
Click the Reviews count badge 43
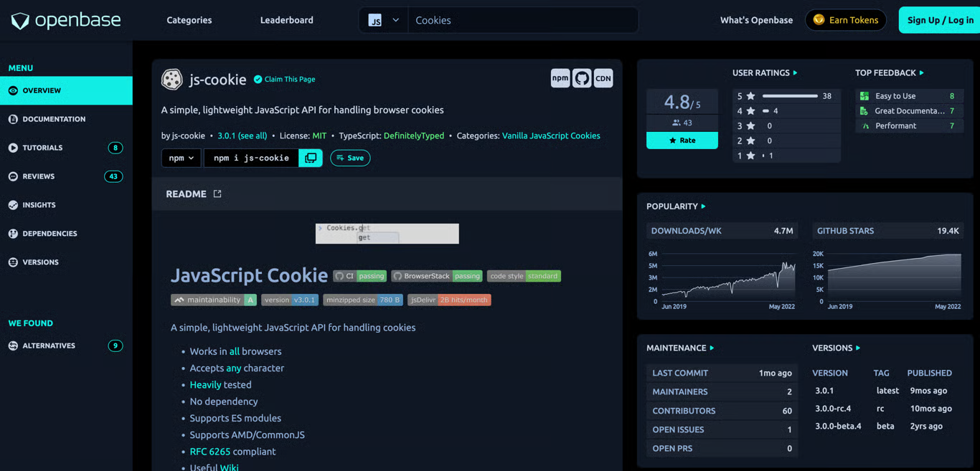(x=113, y=176)
